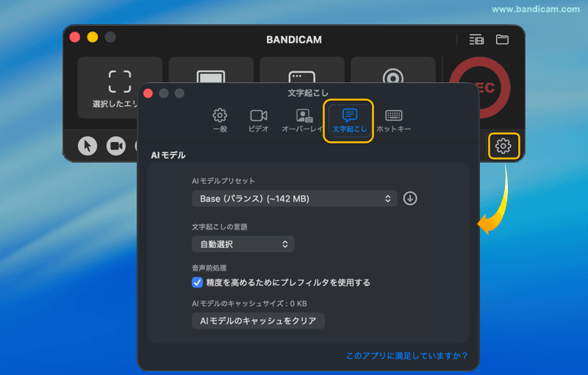Close the 文字起こし settings window
Image resolution: width=588 pixels, height=375 pixels.
(x=148, y=93)
